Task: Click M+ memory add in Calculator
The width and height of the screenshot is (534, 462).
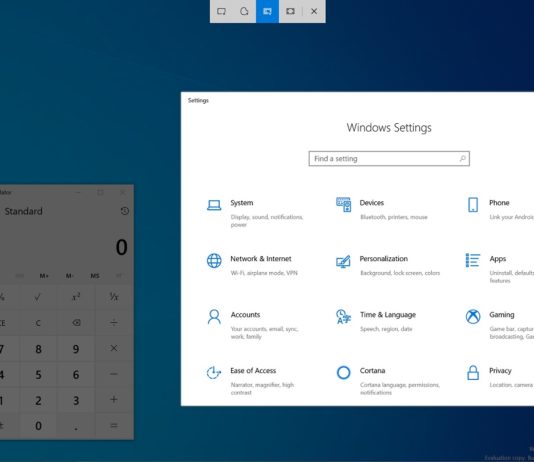Action: (44, 276)
